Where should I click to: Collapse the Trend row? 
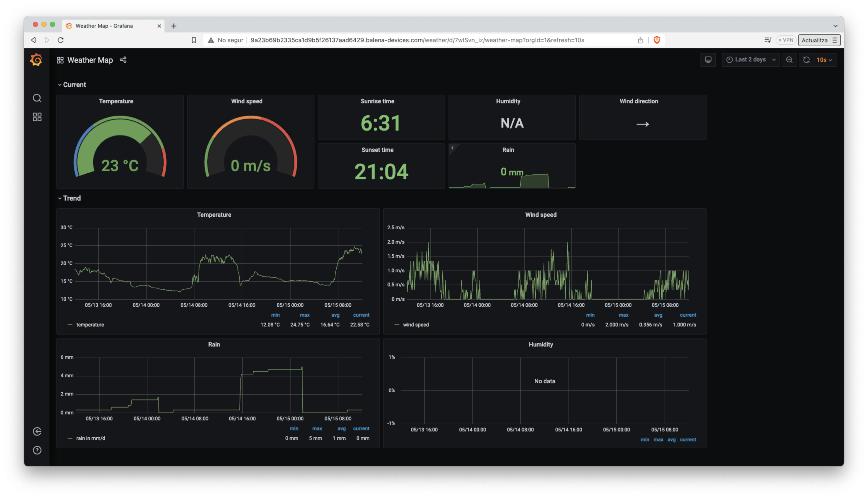[71, 198]
